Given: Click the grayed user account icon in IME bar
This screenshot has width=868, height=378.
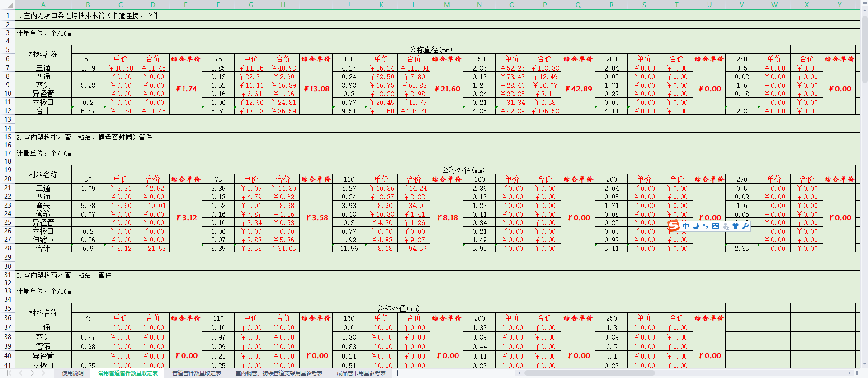Looking at the screenshot, I should click(x=726, y=226).
